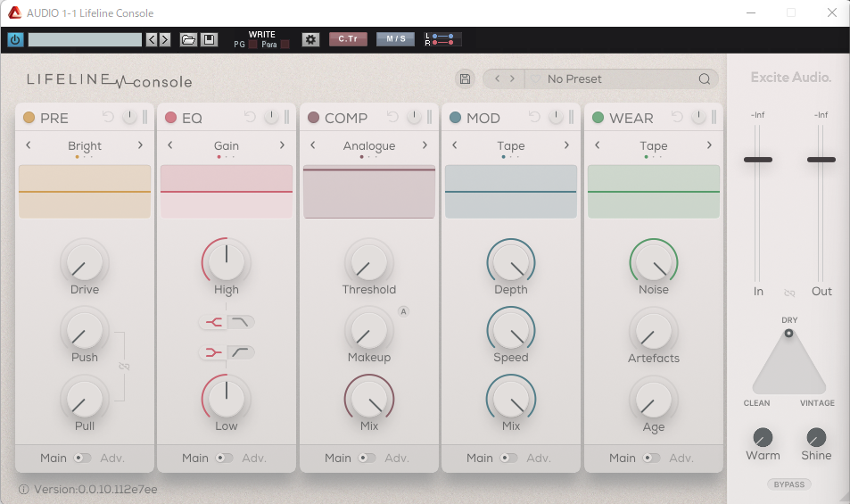850x504 pixels.
Task: Search presets with magnifier icon
Action: [x=705, y=79]
